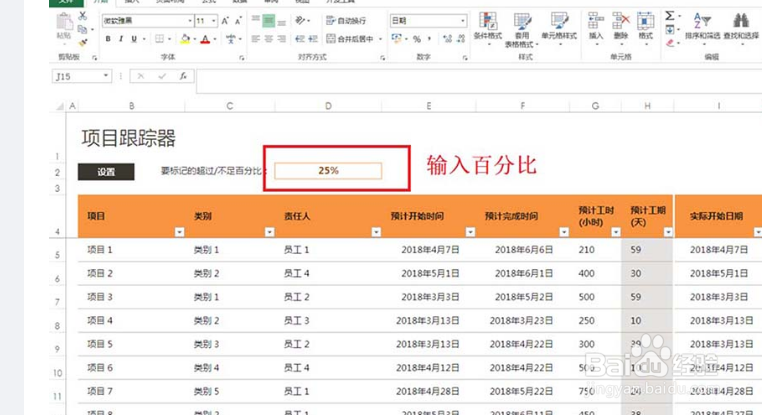
Task: Open the borders icon in font group
Action: pos(159,39)
